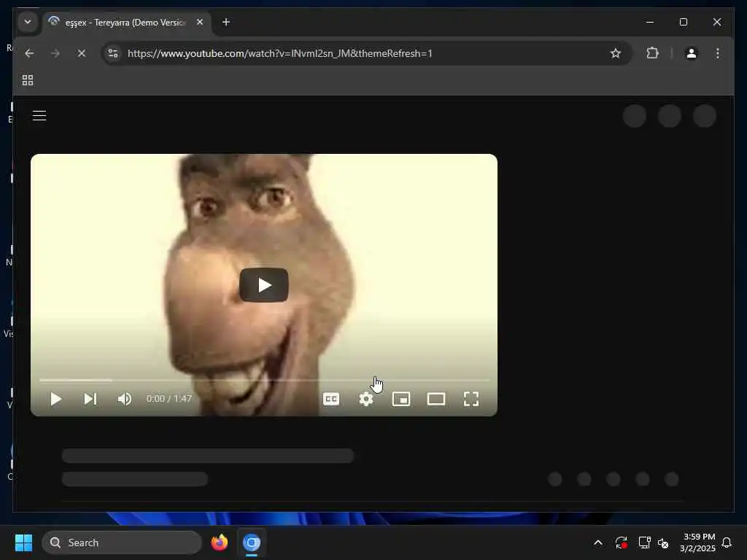Seek on the video progress bar
This screenshot has width=747, height=560.
coord(264,380)
